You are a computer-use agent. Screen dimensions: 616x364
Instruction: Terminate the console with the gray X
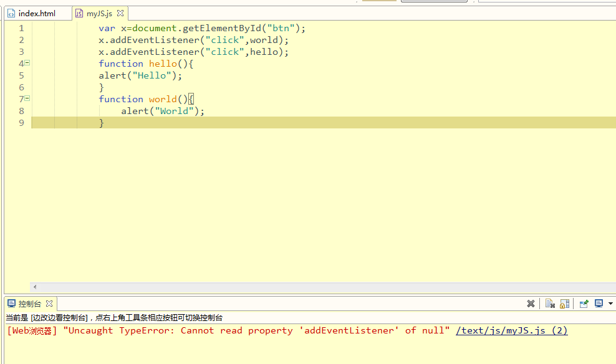[x=531, y=304]
